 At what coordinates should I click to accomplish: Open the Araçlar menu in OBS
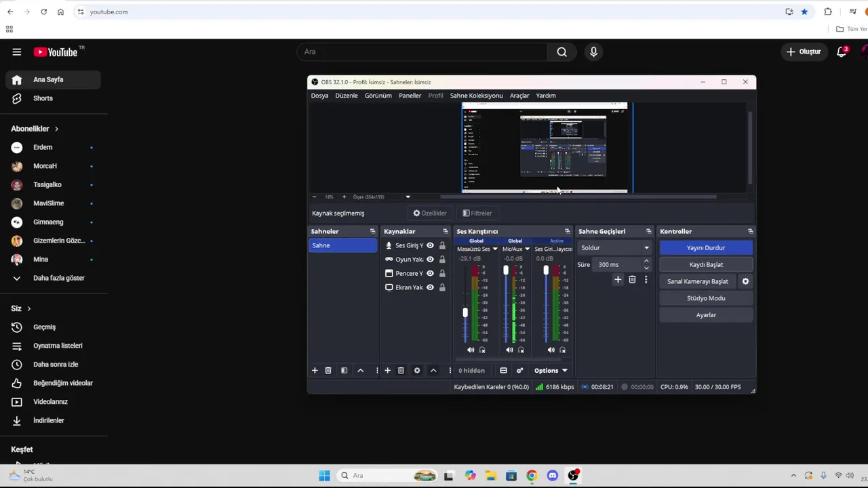tap(519, 96)
